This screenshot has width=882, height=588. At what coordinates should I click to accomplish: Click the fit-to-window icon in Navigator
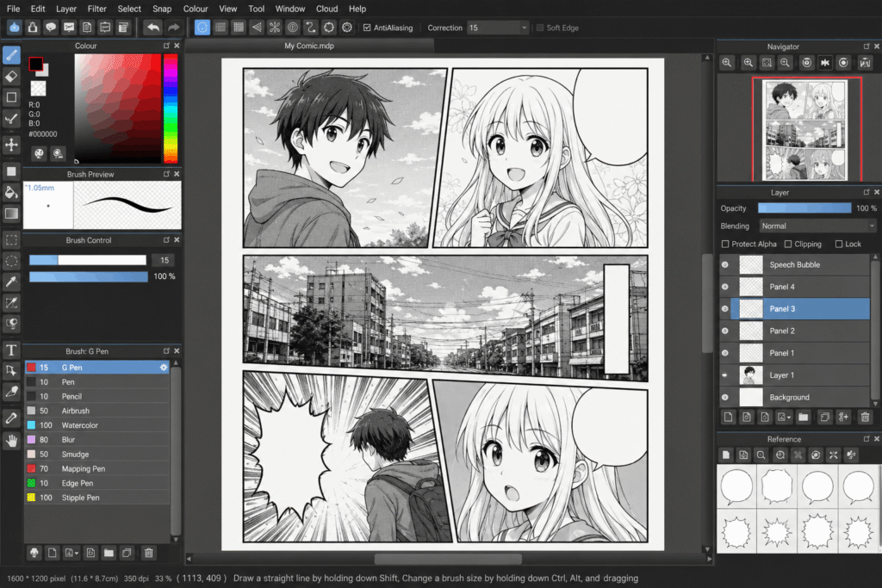[x=767, y=62]
